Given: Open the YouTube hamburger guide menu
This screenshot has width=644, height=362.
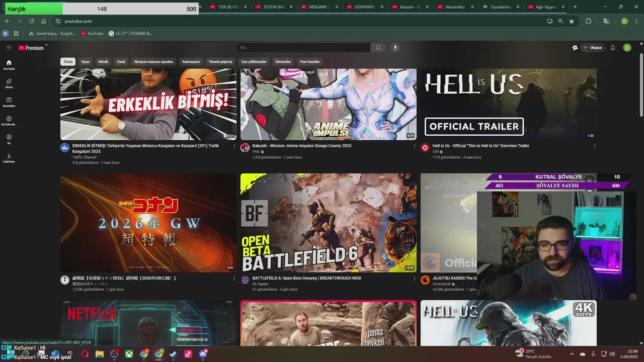Looking at the screenshot, I should 9,48.
